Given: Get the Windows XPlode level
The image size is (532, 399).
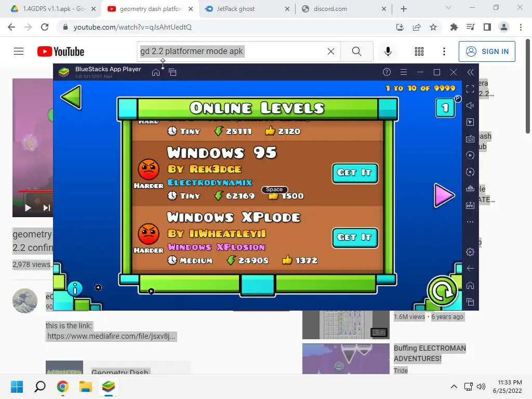Looking at the screenshot, I should [x=355, y=237].
